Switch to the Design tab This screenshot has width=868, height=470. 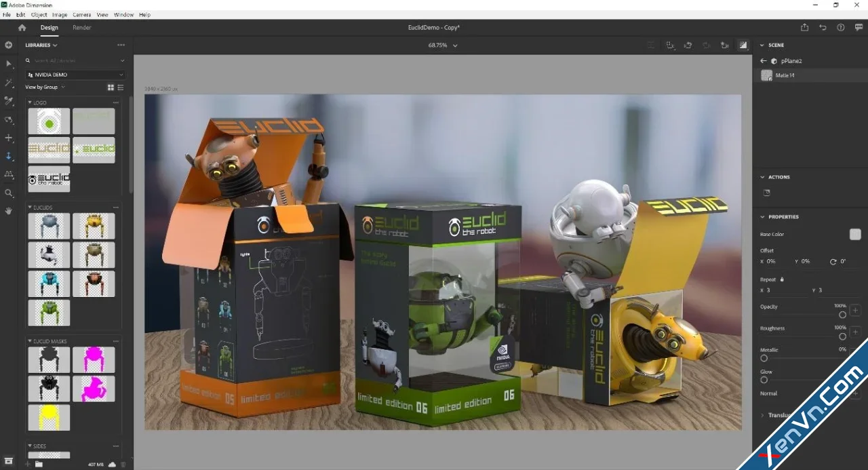click(50, 28)
